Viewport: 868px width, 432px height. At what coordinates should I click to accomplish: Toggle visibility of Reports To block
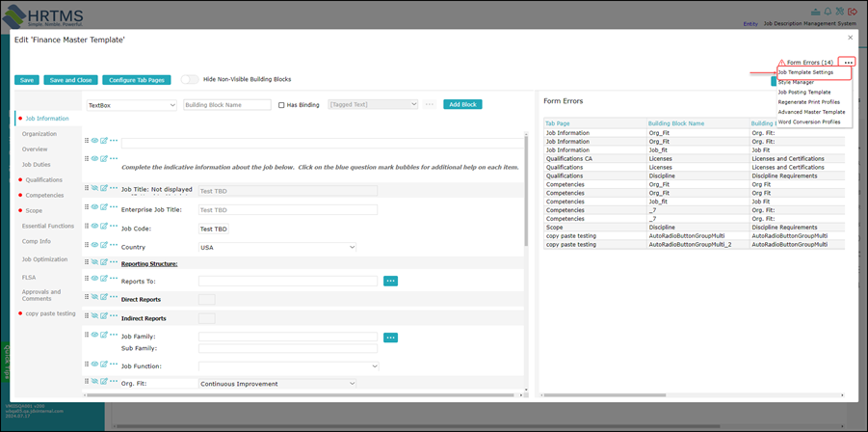point(94,278)
